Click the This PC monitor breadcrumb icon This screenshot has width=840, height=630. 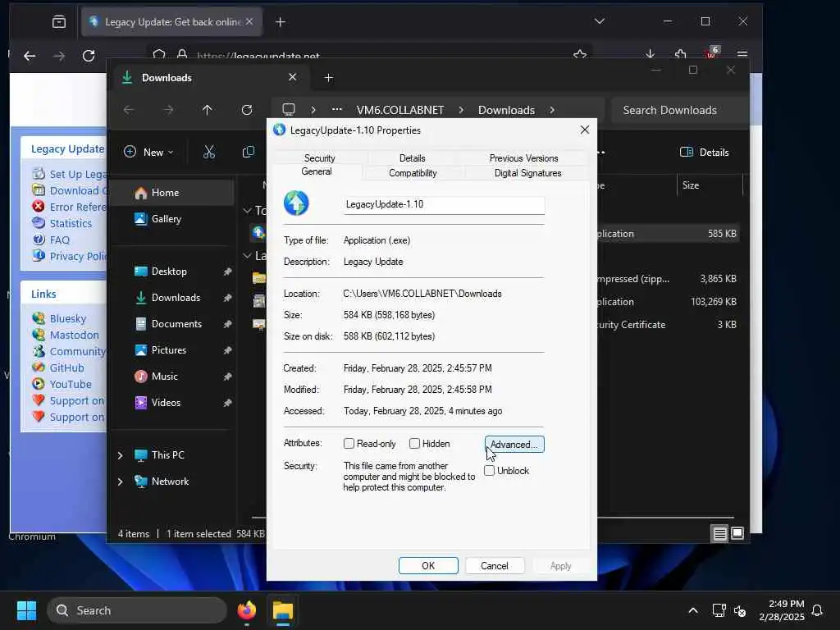click(x=289, y=110)
